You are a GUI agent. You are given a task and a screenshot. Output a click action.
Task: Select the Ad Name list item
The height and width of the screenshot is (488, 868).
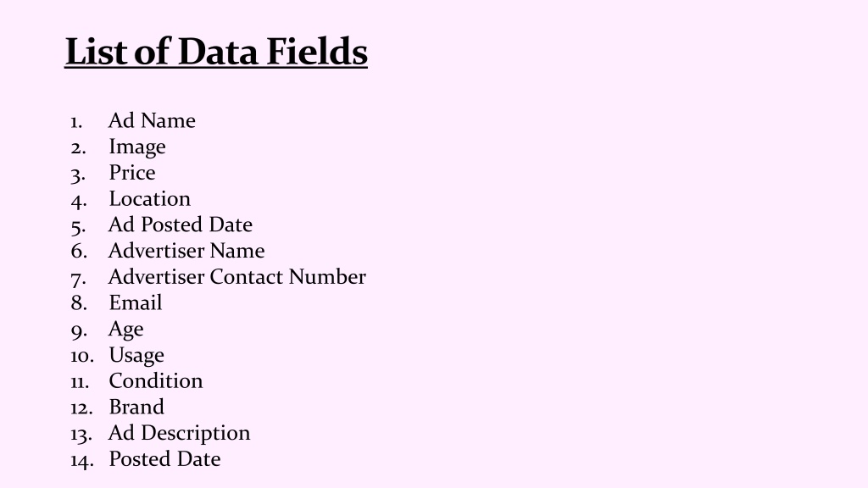(152, 120)
